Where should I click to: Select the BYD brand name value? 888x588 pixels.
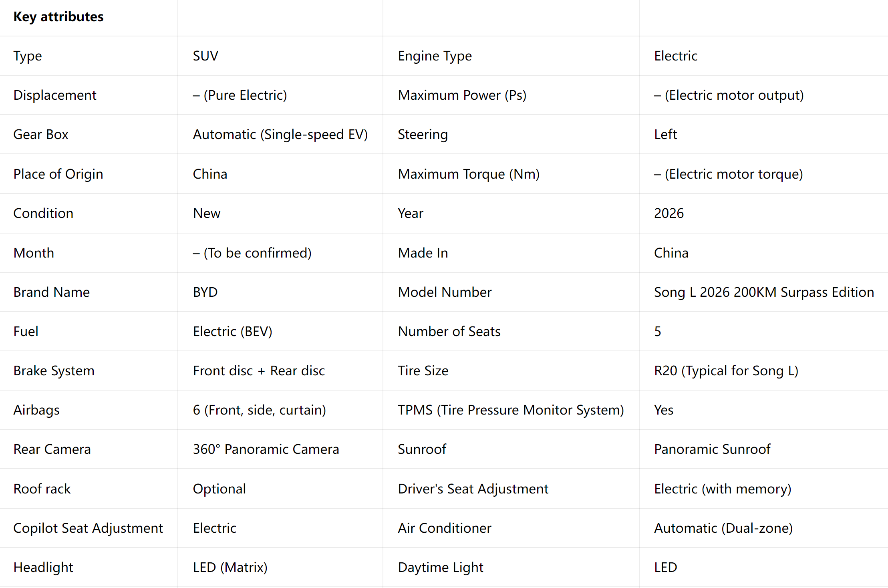click(x=205, y=292)
